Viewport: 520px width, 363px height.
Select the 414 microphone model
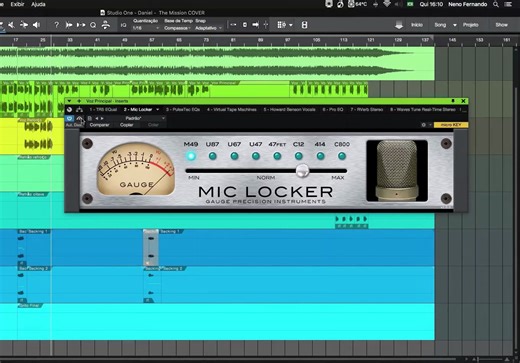pos(320,156)
